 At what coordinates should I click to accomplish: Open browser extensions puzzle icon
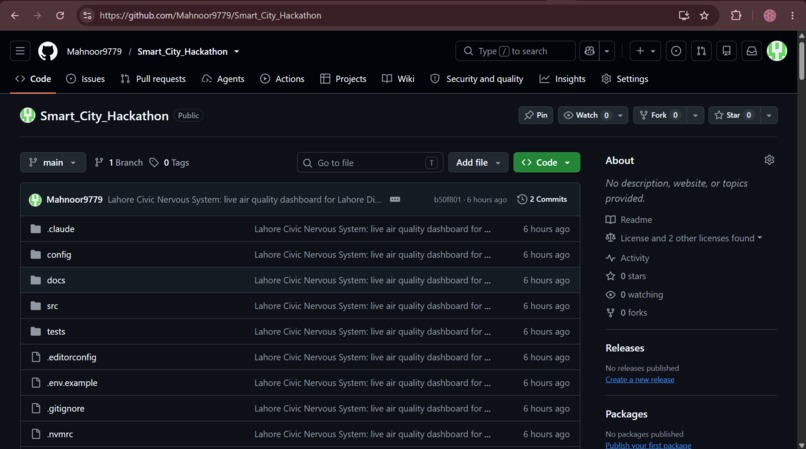coord(736,15)
